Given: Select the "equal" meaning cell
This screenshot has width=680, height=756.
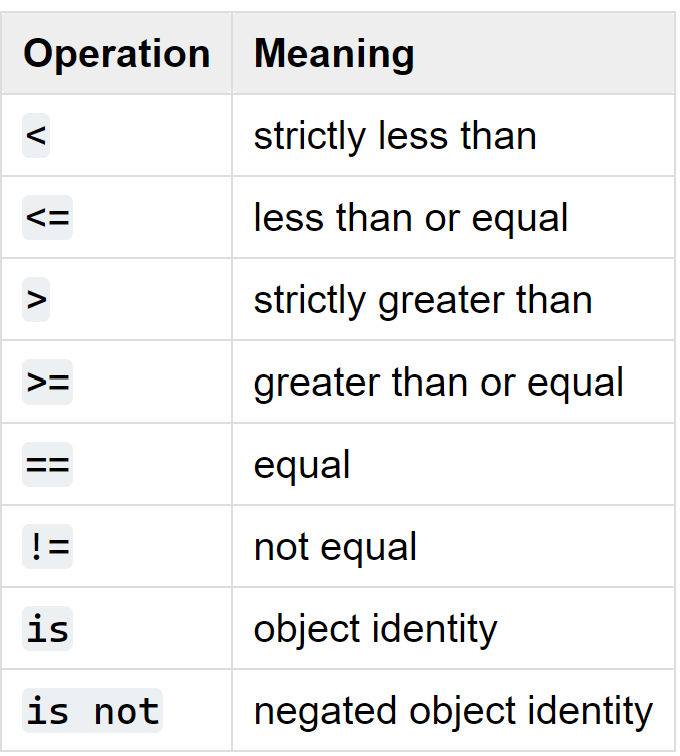Looking at the screenshot, I should point(302,465).
